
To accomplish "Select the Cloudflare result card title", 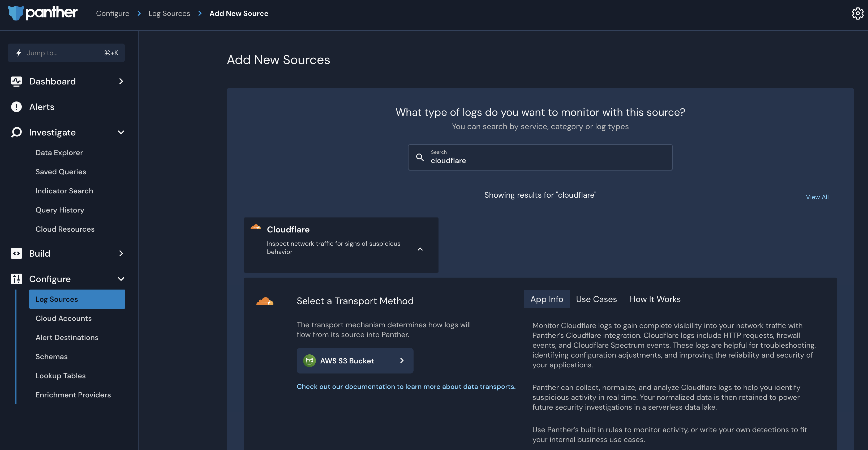I will 288,230.
